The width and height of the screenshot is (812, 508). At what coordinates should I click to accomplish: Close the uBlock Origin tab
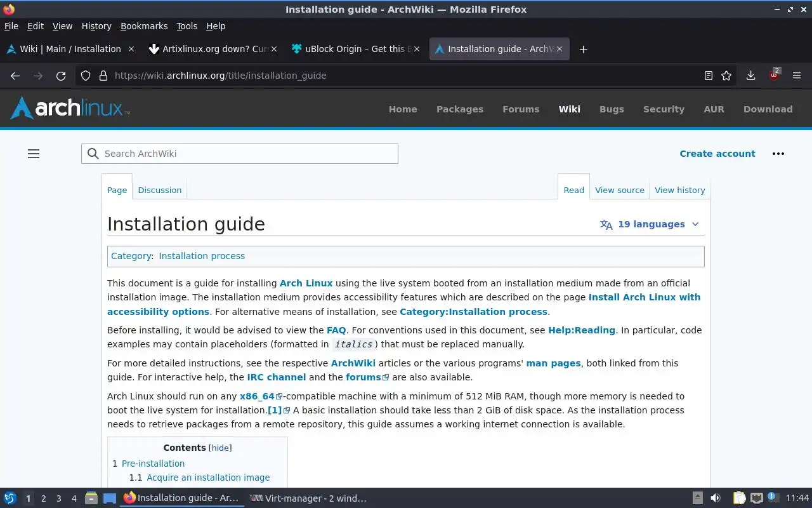coord(416,49)
